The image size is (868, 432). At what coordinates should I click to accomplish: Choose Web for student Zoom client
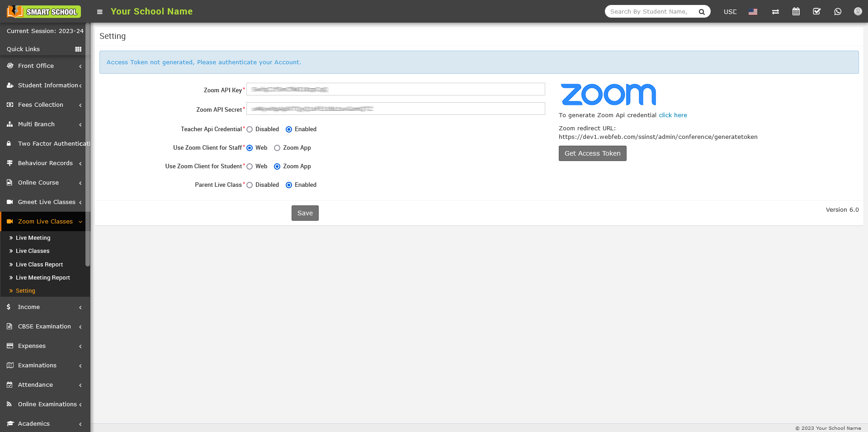(x=250, y=166)
